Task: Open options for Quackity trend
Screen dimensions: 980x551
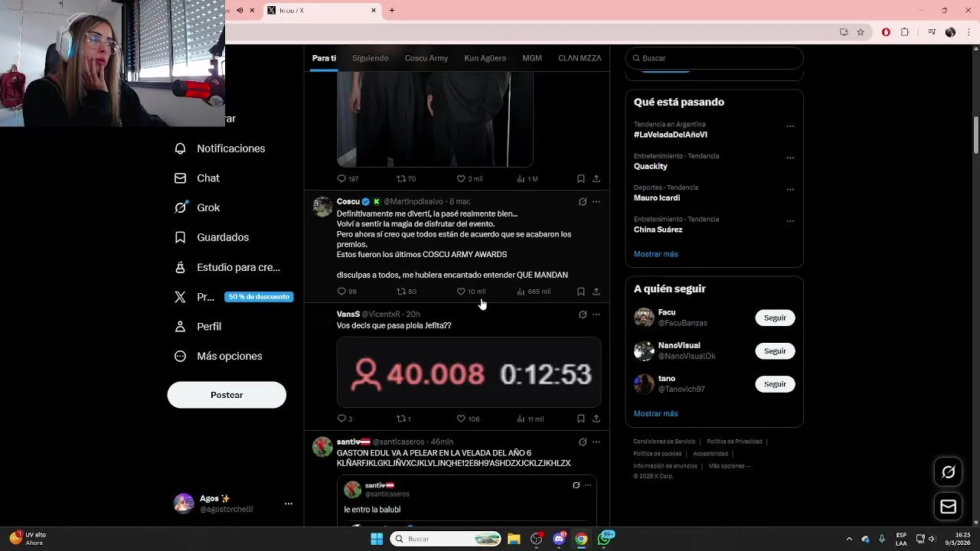Action: coord(790,158)
